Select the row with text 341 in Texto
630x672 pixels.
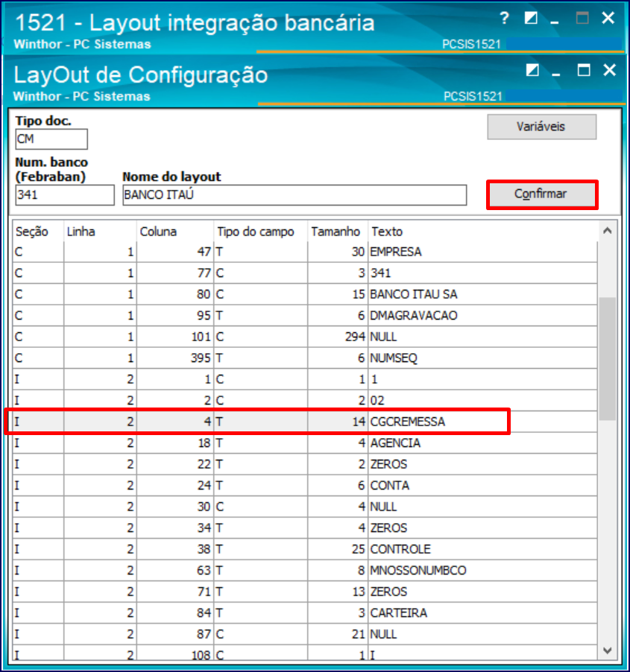point(305,273)
